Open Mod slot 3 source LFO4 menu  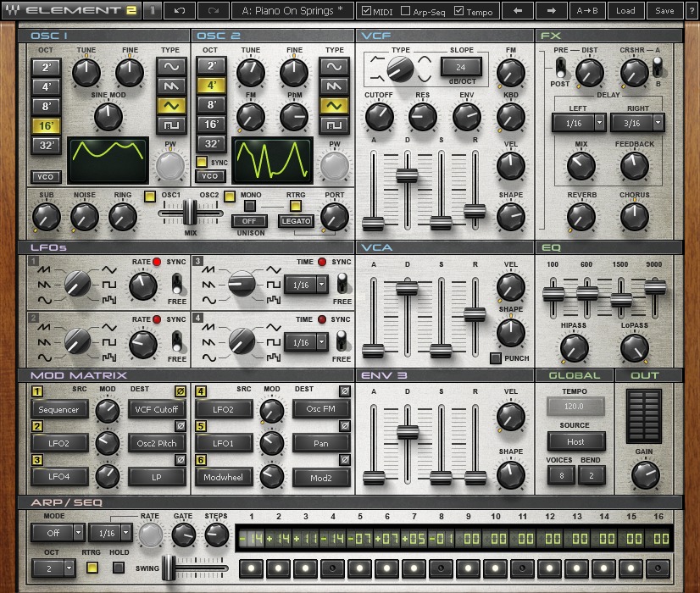(59, 478)
